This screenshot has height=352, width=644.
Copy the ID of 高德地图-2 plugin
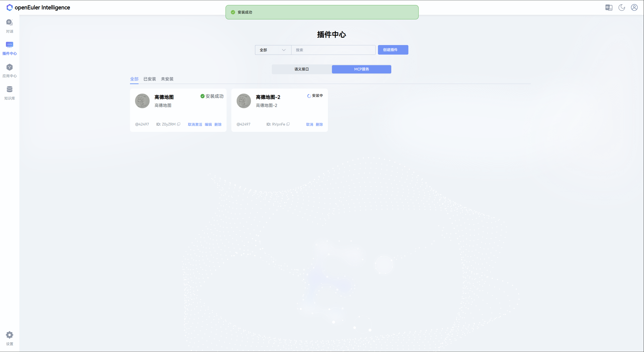tap(288, 124)
